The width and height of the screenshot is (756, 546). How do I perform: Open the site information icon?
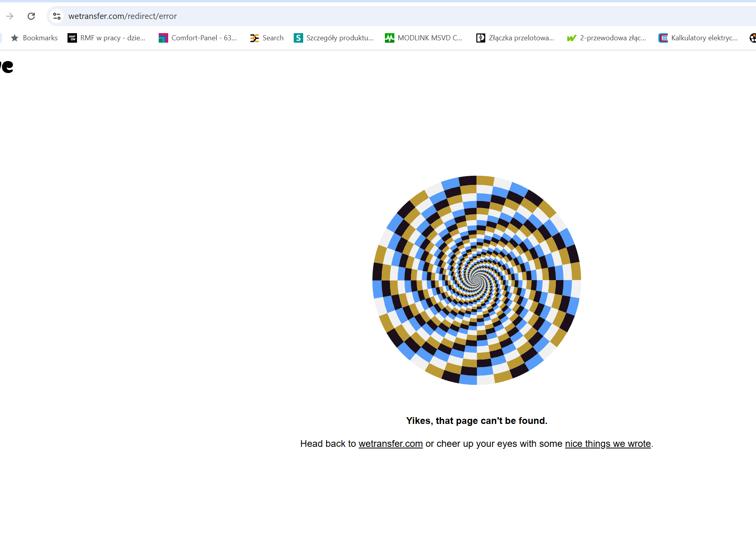click(x=57, y=16)
